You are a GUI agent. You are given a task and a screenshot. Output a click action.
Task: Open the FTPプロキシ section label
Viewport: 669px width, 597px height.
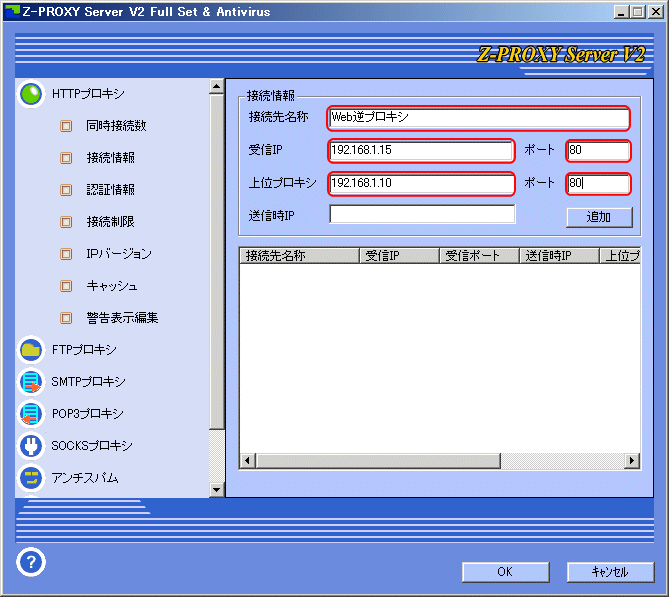[x=84, y=349]
